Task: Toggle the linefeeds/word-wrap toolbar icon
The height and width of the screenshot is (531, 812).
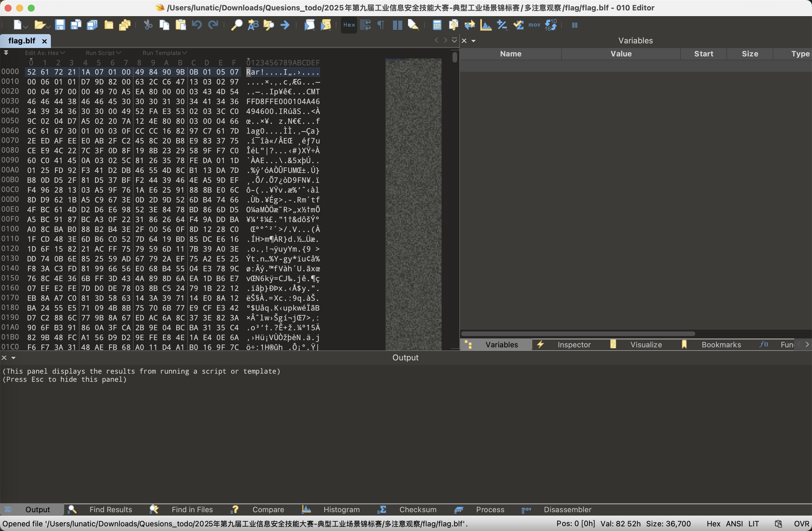Action: pyautogui.click(x=365, y=25)
